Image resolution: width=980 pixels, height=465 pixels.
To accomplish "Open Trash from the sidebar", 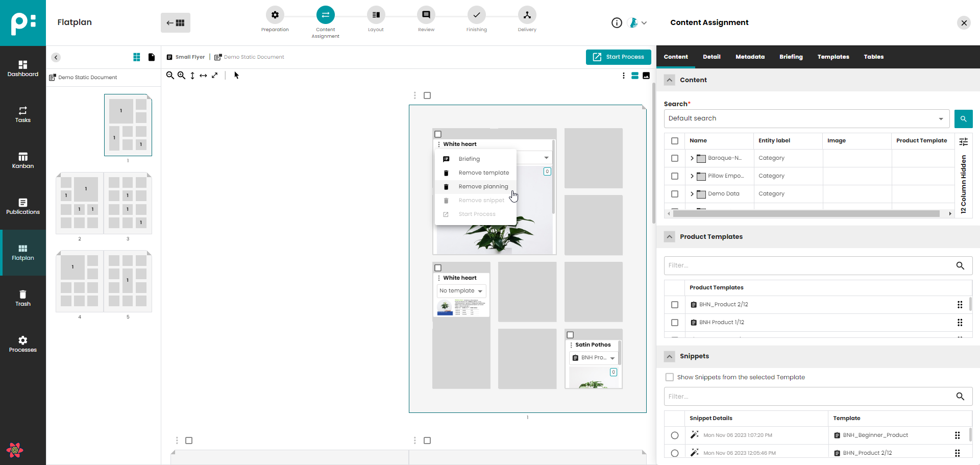I will point(23,299).
